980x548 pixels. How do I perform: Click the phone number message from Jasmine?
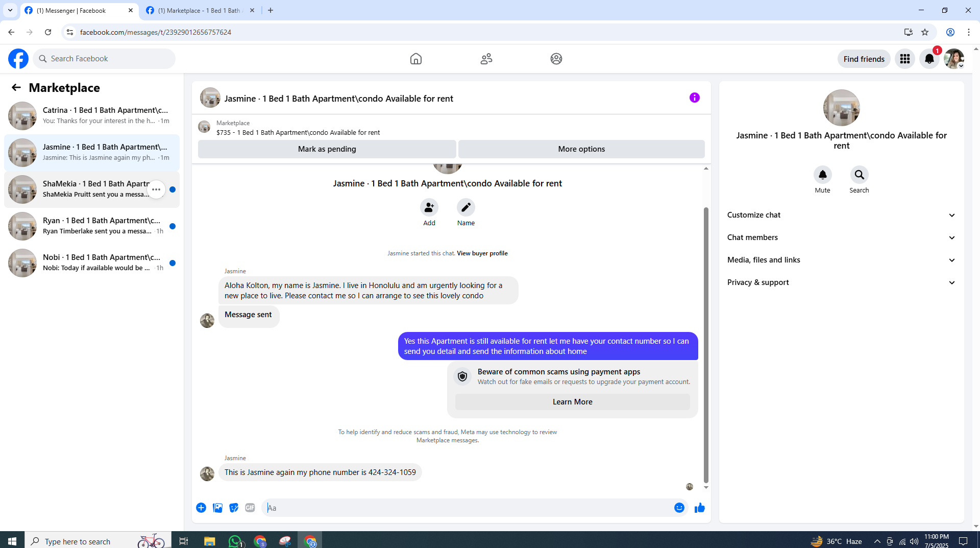pyautogui.click(x=320, y=472)
